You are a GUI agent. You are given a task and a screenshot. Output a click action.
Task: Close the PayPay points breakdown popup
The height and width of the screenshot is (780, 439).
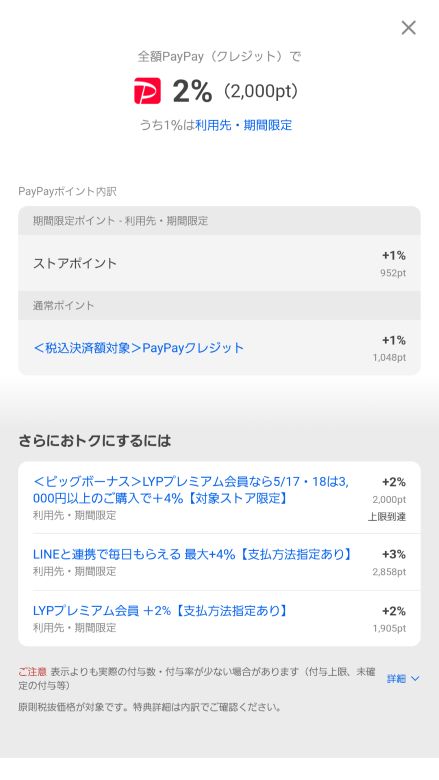coord(408,28)
